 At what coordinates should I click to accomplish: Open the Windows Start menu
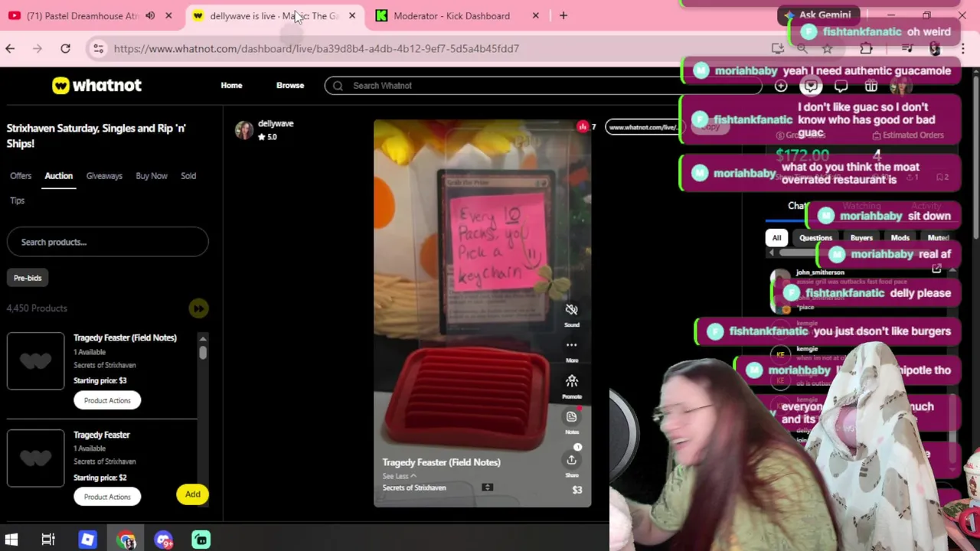[11, 540]
